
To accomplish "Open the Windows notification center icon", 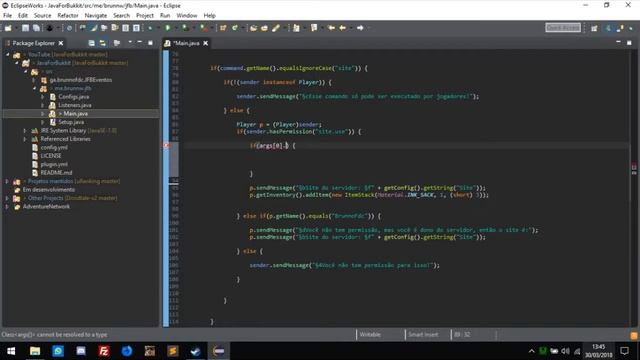I will point(624,351).
